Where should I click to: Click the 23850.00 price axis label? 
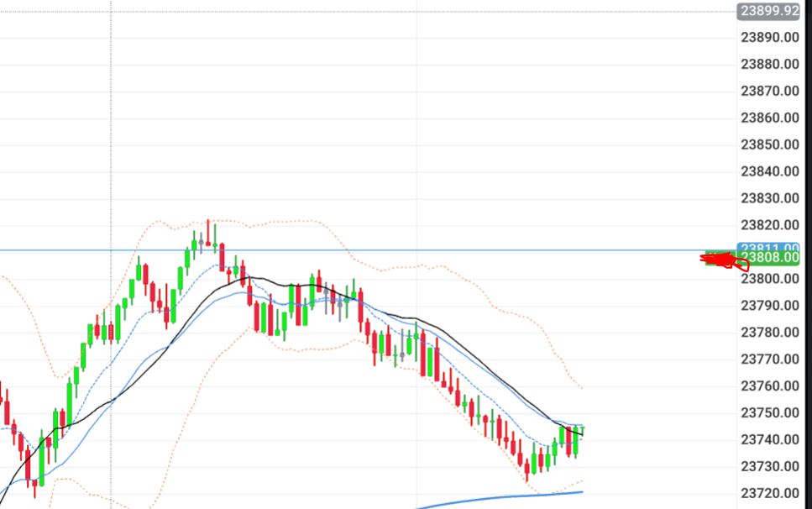(x=768, y=144)
